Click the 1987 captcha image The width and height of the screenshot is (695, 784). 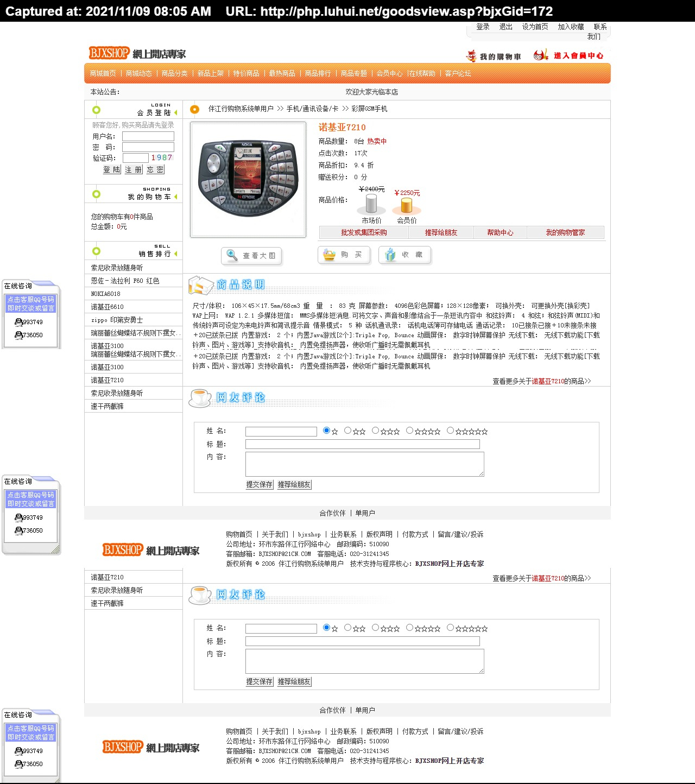(162, 158)
